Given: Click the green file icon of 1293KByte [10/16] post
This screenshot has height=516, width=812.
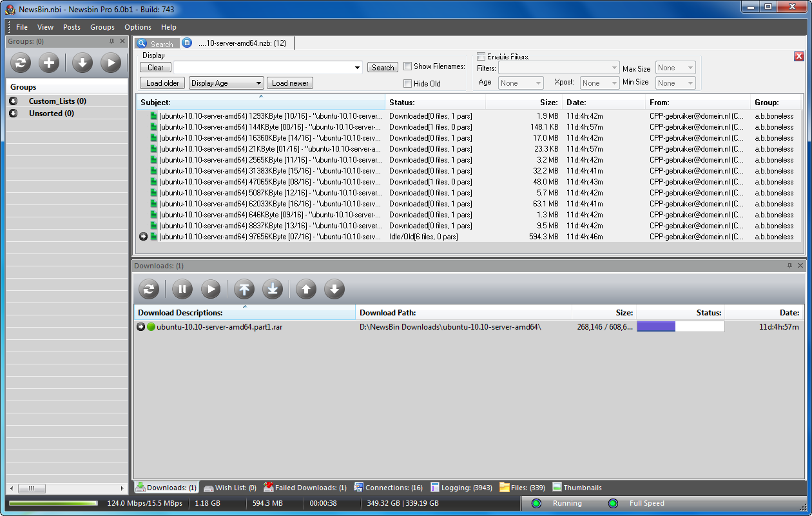Looking at the screenshot, I should 154,116.
